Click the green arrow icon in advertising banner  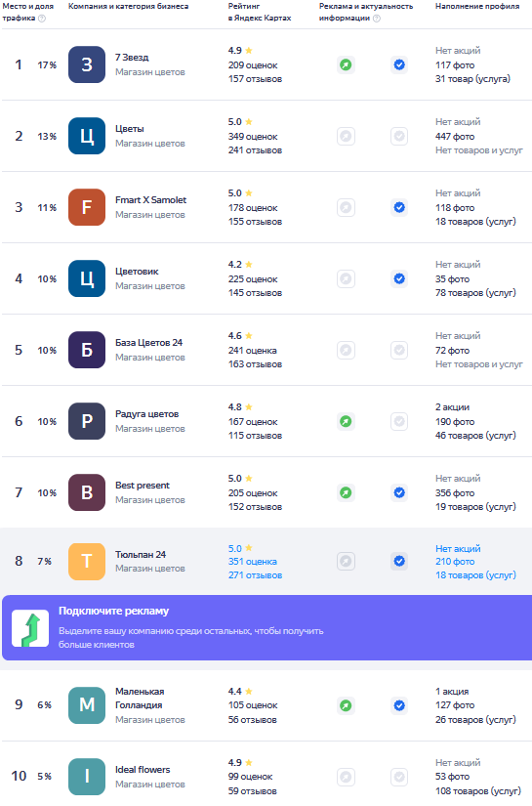click(30, 628)
